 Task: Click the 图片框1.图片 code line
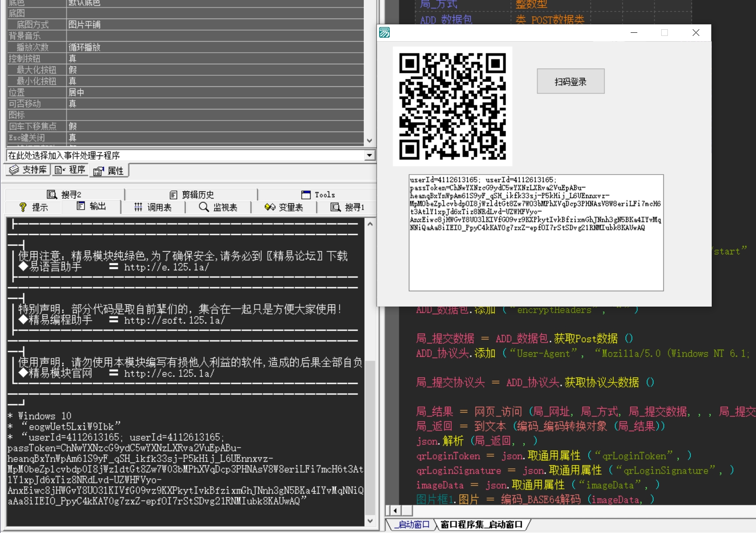(535, 499)
